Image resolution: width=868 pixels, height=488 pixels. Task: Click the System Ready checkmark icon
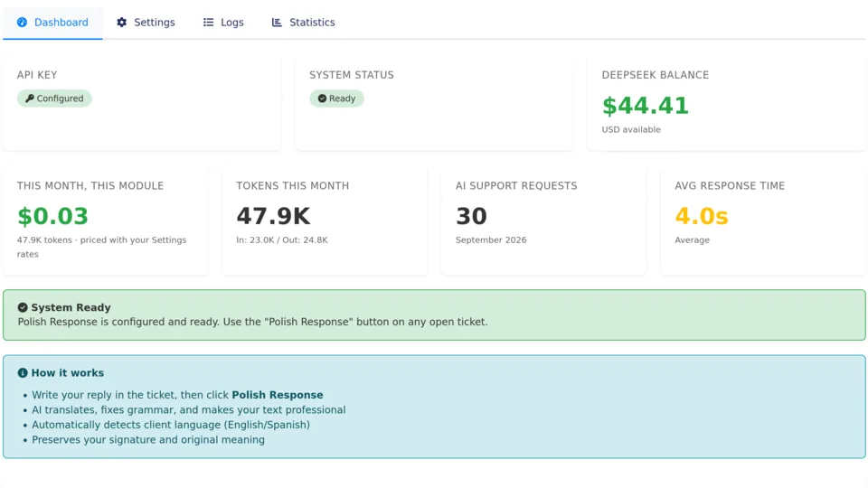coord(23,307)
